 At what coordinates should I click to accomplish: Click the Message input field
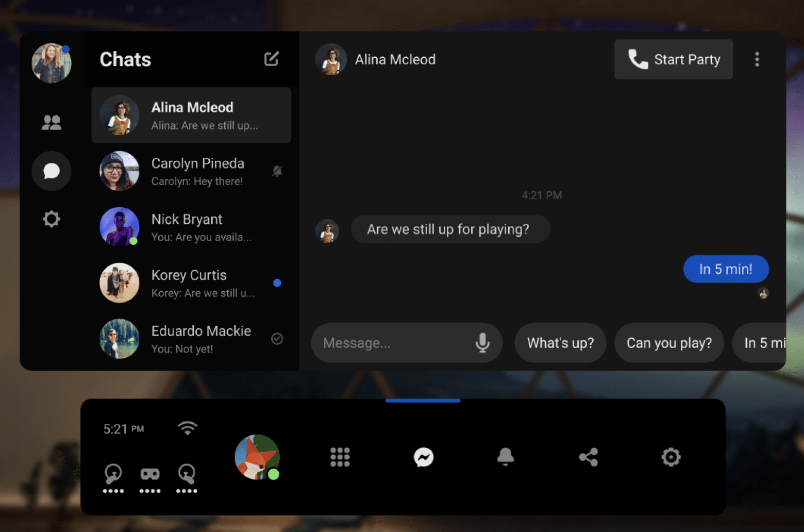click(x=392, y=343)
